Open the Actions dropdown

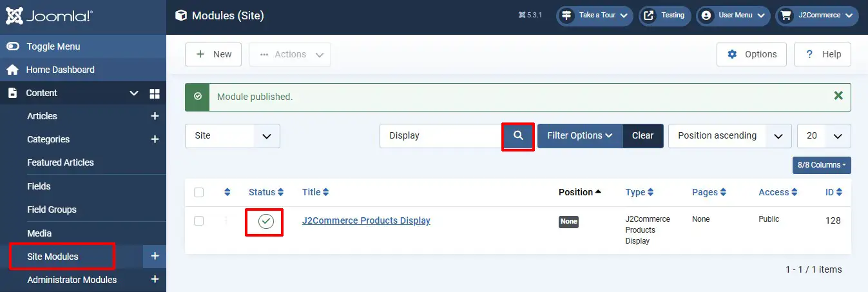point(290,54)
